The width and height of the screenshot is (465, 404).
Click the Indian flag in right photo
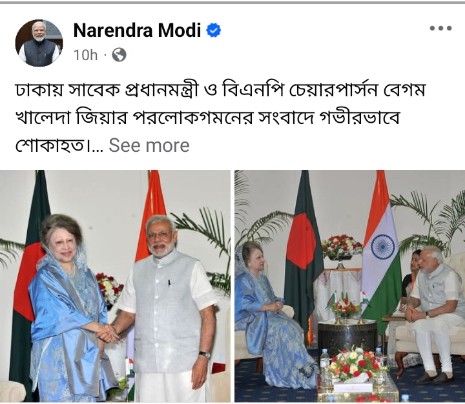(381, 250)
